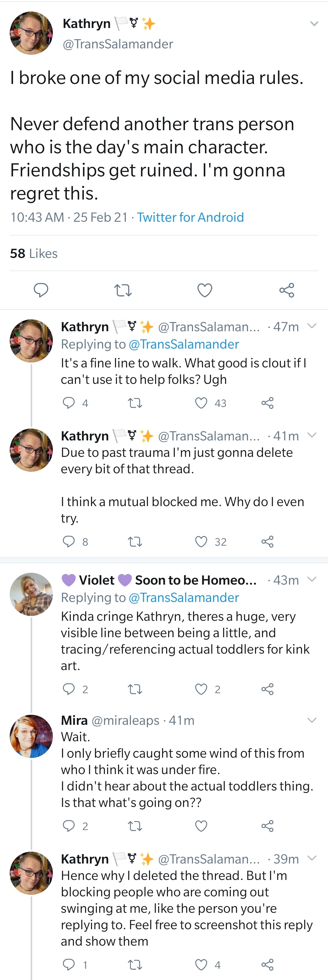Screen dimensions: 328x980
Task: Open options chevron on Mira's tweet
Action: [312, 720]
